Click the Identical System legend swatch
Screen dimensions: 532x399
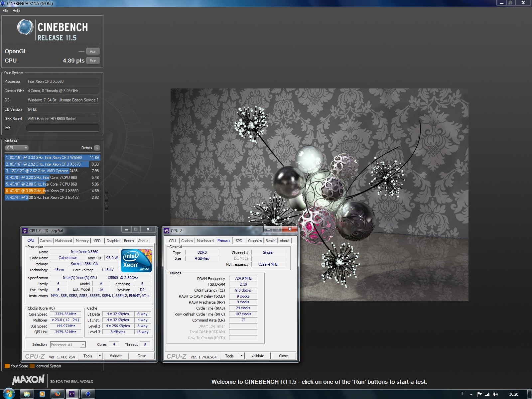pyautogui.click(x=32, y=366)
